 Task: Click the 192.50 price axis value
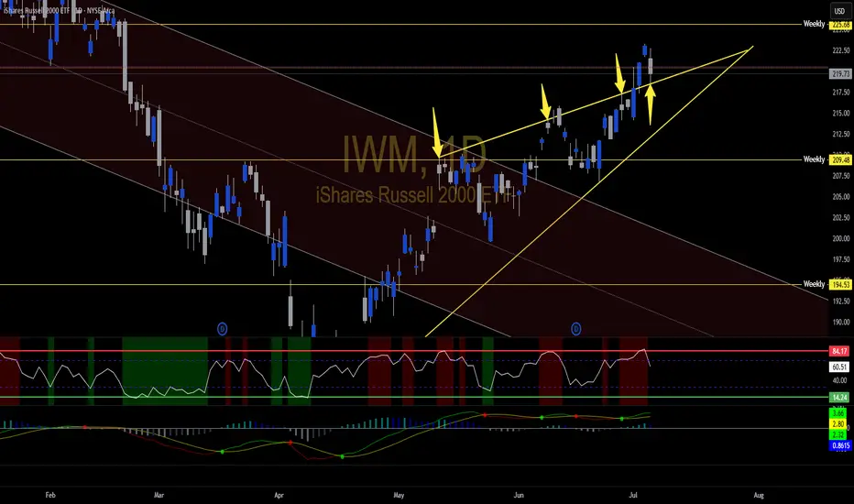click(x=841, y=301)
